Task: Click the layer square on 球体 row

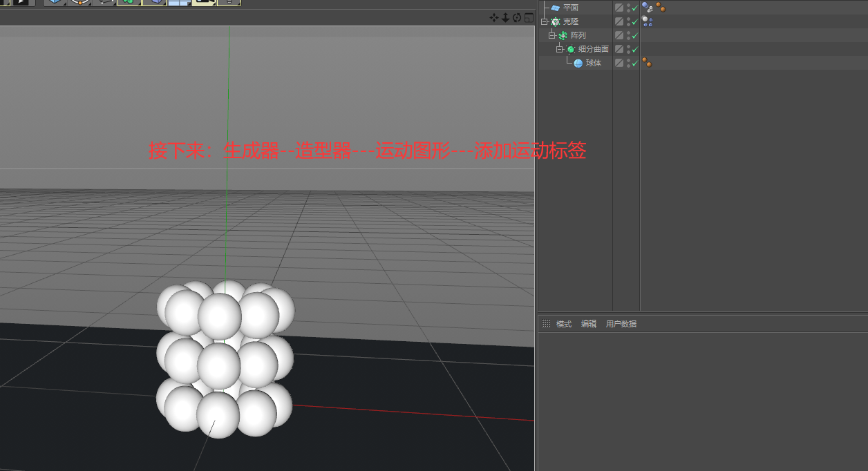Action: pyautogui.click(x=619, y=63)
